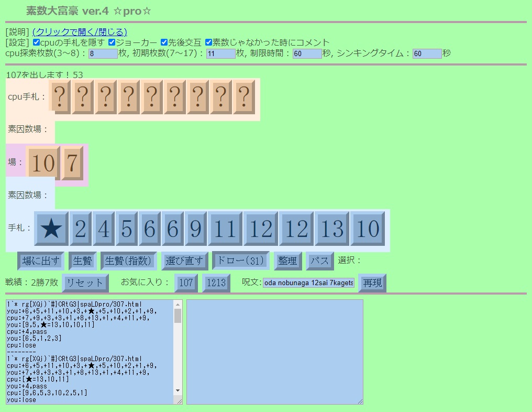Click 選び直す to reselect

184,261
